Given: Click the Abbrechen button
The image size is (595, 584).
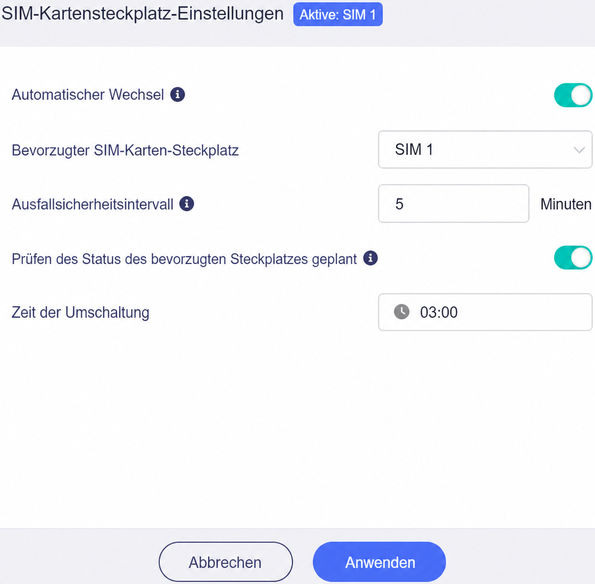Looking at the screenshot, I should (x=226, y=562).
